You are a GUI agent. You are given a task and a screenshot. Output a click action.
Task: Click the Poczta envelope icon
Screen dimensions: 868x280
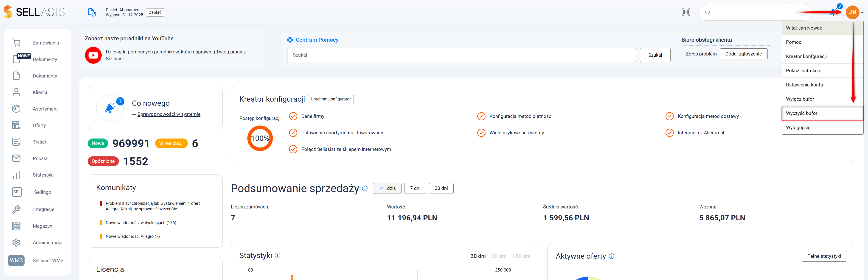16,158
